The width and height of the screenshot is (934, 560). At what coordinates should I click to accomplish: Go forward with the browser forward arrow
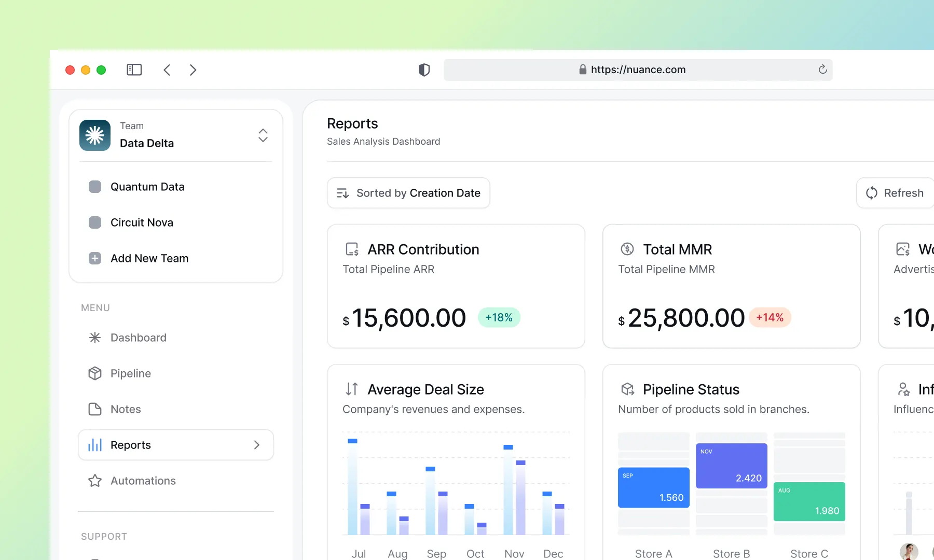(193, 70)
